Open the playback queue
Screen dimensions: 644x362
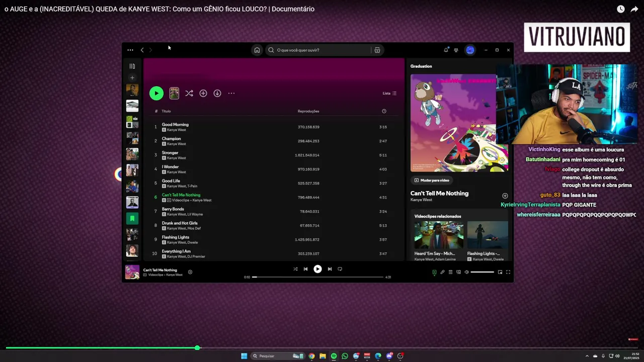450,272
